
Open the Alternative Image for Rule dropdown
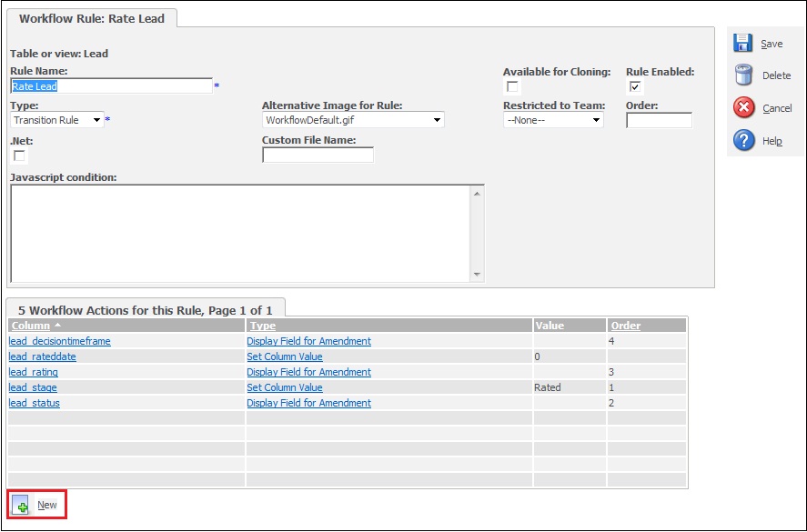[x=352, y=120]
